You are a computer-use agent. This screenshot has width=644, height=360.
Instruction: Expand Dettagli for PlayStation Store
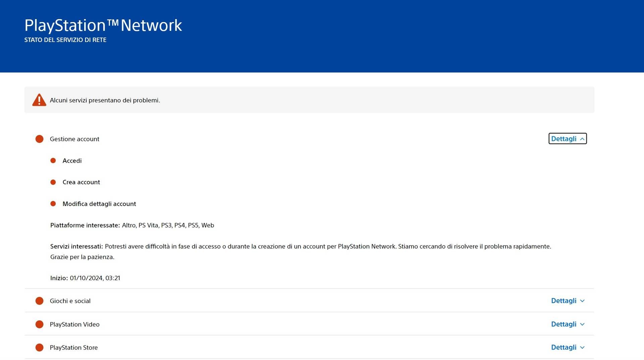point(568,347)
